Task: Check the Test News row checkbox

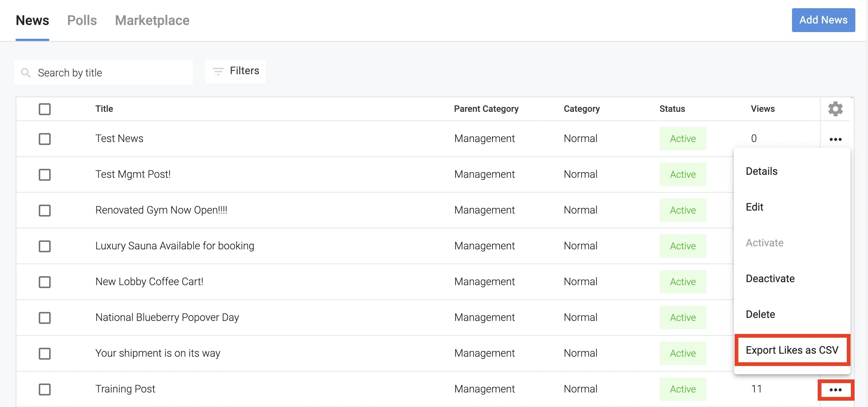Action: pos(45,139)
